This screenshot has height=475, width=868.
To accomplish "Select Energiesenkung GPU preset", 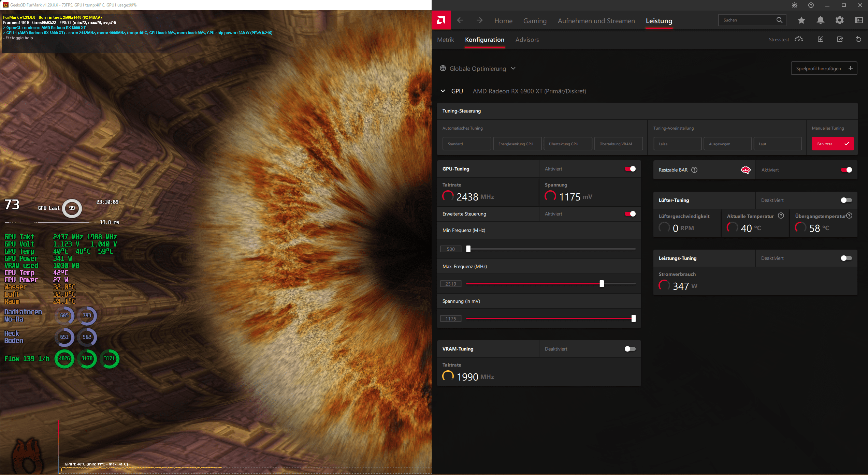I will (x=517, y=144).
